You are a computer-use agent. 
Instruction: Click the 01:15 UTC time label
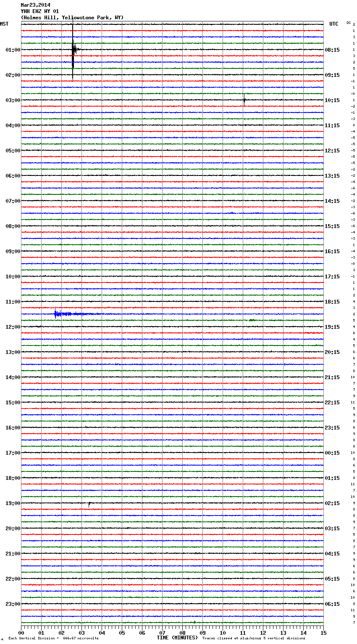[x=332, y=478]
